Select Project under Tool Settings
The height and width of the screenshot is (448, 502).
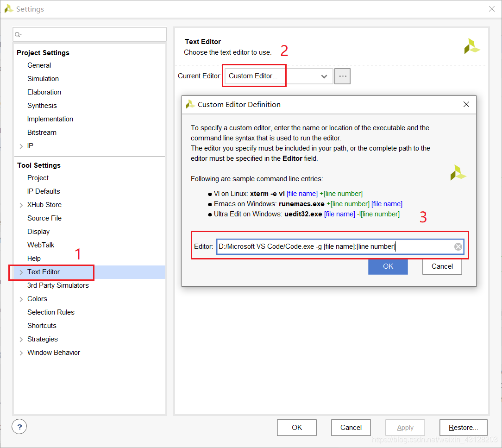[x=38, y=178]
